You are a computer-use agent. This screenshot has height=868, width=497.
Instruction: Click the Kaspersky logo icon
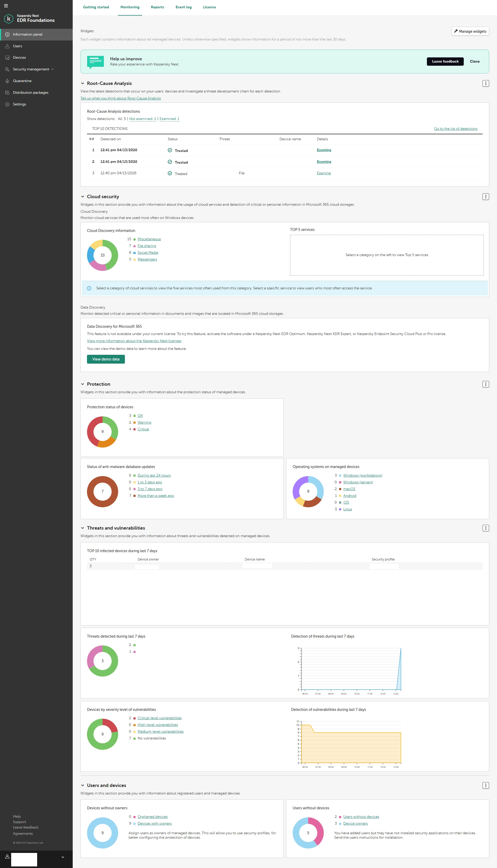(x=9, y=18)
